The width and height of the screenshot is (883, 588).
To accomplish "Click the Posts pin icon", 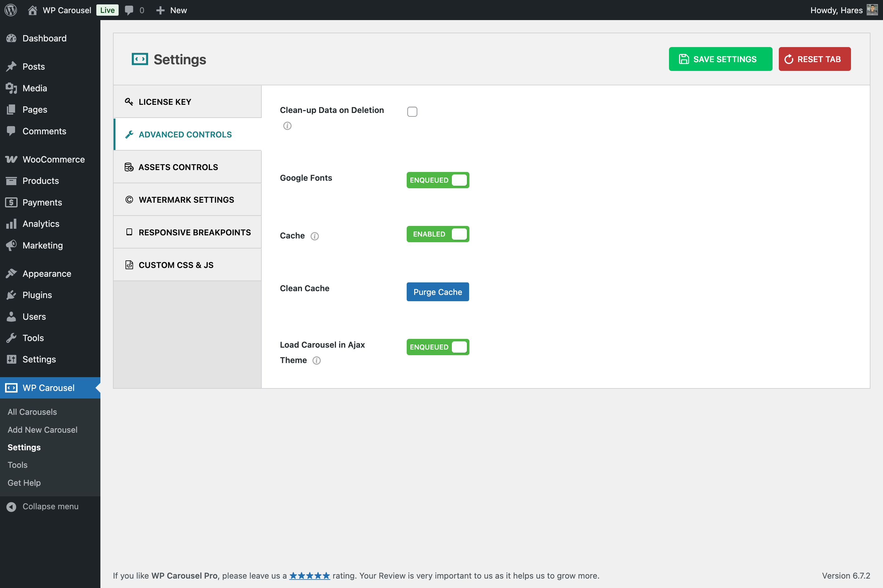I will (11, 67).
